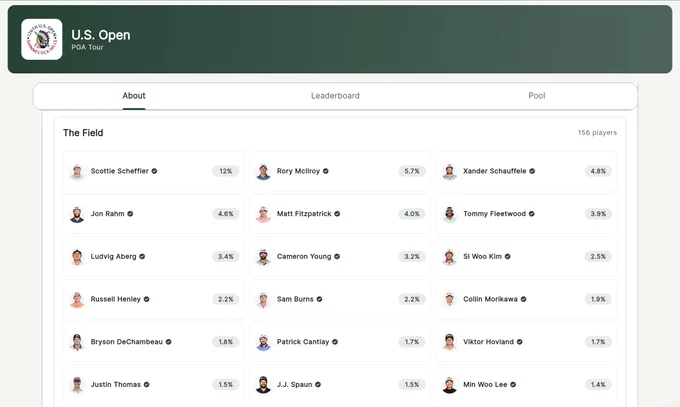Click Rory McIlroy's 5.7% odds badge
The image size is (680, 407).
tap(412, 171)
